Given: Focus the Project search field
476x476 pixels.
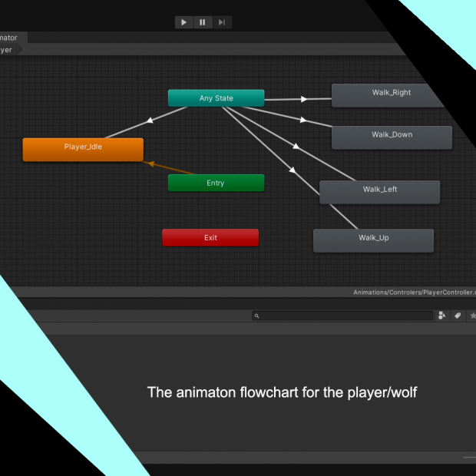Looking at the screenshot, I should pyautogui.click(x=342, y=316).
